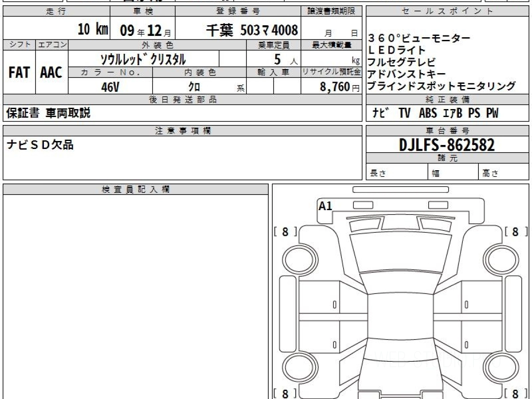Click the ソウルレッドクリスタル exterior color value

coord(143,59)
